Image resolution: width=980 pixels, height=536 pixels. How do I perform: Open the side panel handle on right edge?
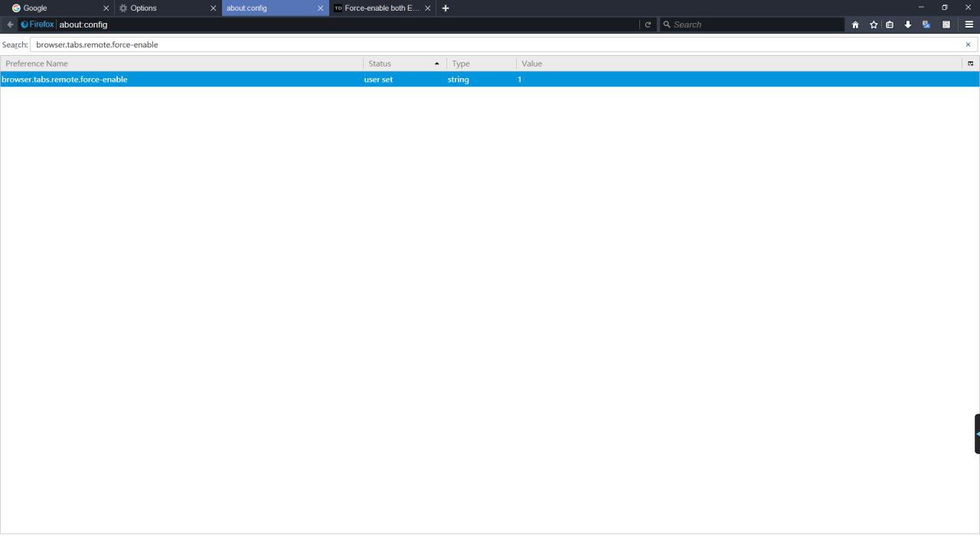coord(977,433)
